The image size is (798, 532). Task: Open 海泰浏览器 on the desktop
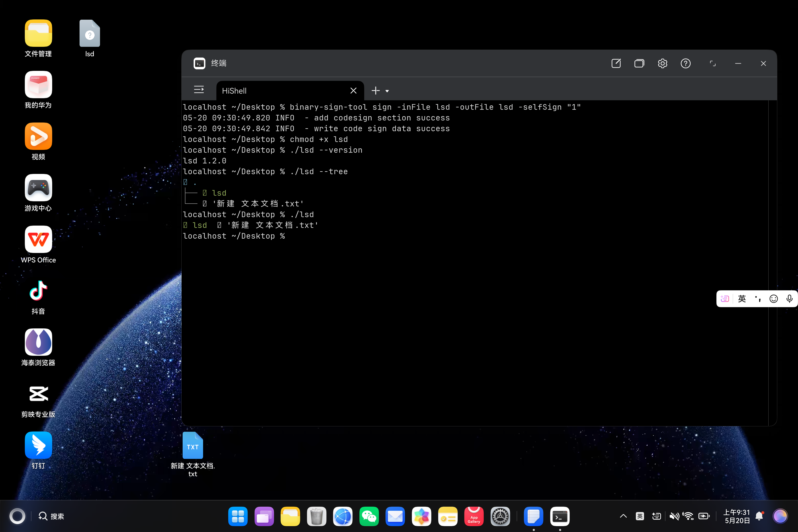coord(38,347)
